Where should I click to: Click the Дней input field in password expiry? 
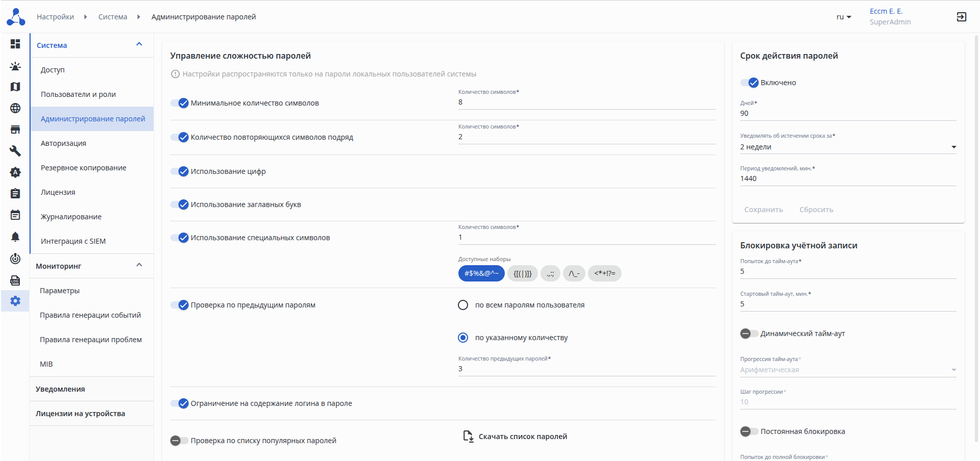click(847, 114)
